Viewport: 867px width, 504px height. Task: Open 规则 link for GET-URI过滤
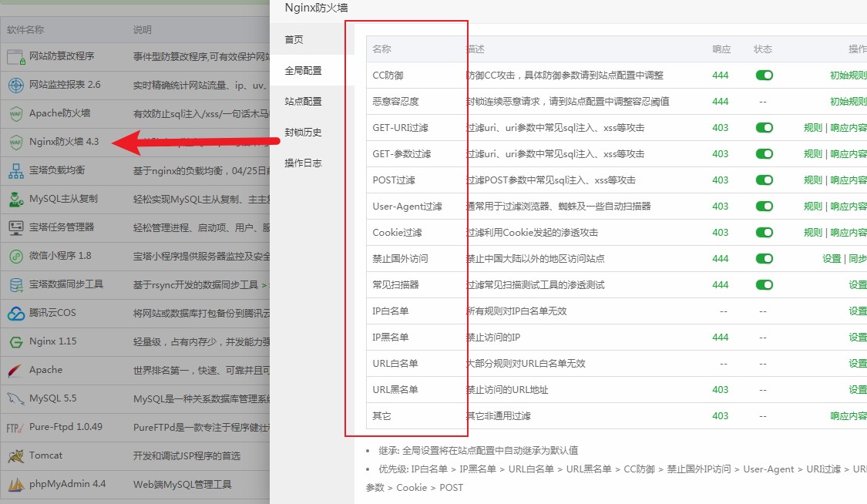tap(813, 128)
